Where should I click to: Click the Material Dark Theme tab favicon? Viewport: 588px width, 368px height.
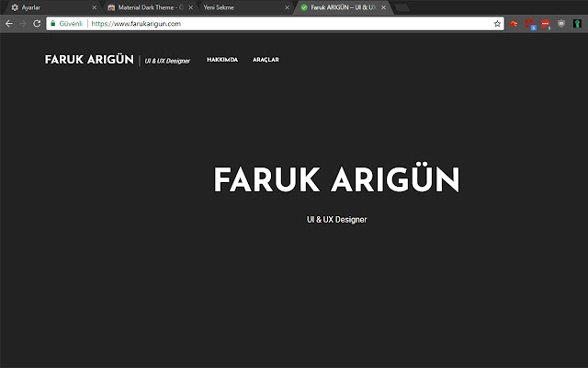click(x=111, y=7)
